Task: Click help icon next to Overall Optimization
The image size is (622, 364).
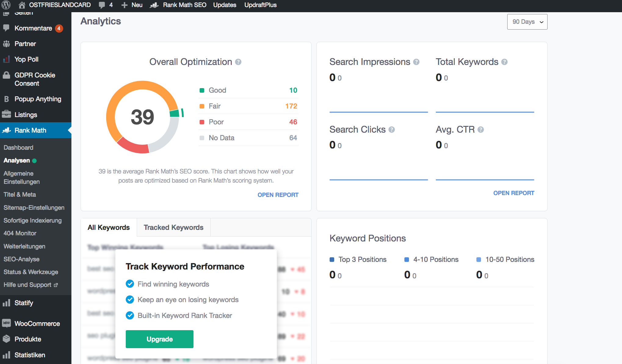Action: (x=238, y=62)
